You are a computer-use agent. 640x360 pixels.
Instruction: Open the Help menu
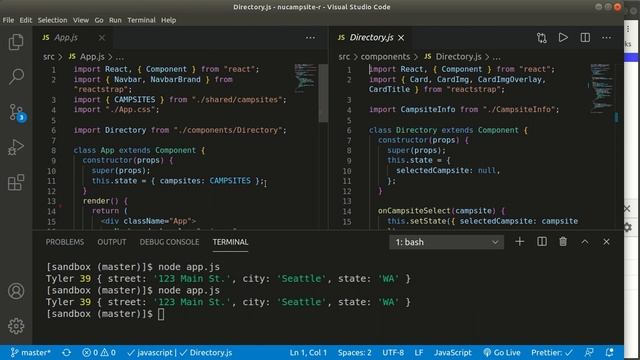click(168, 20)
